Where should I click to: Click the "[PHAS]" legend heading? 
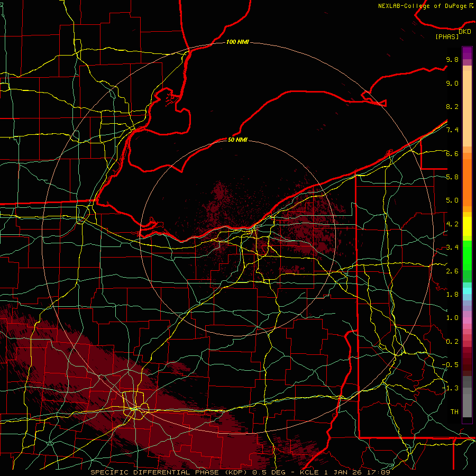[447, 36]
